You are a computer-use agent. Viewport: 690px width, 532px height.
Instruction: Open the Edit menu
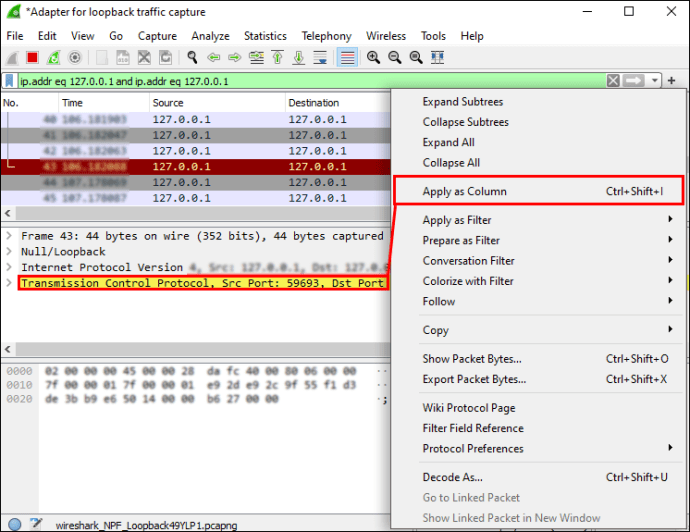47,36
